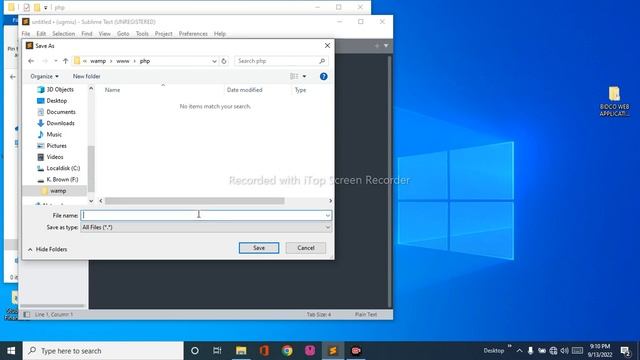Select Music in the navigation pane
The width and height of the screenshot is (640, 360).
pos(49,134)
